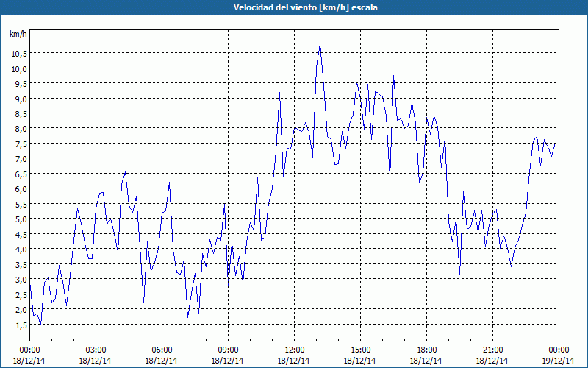Select the '5,0' axis value
The image size is (588, 368).
click(21, 219)
